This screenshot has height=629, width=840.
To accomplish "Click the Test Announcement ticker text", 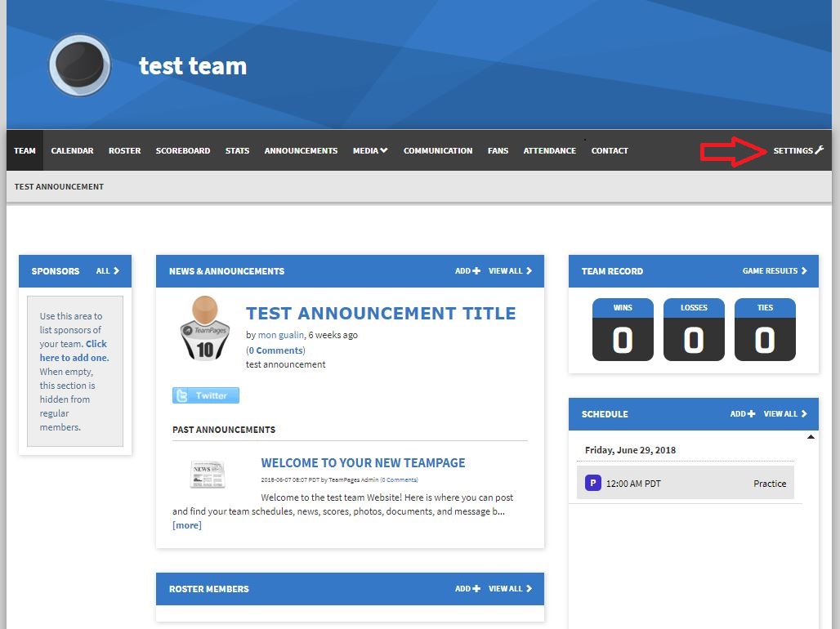I will tap(59, 186).
